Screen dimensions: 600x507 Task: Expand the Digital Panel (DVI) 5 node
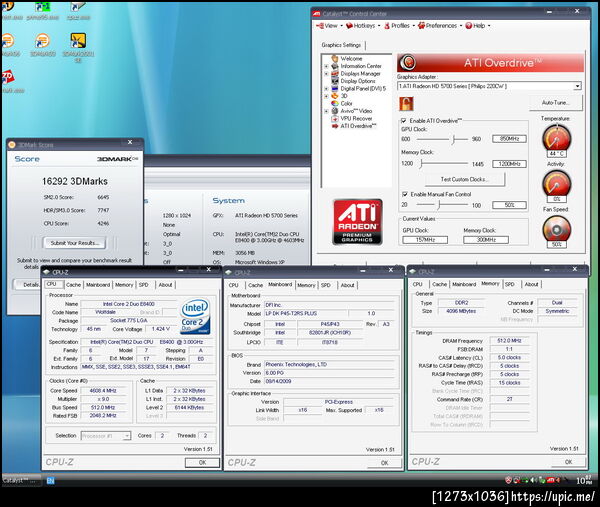(326, 89)
